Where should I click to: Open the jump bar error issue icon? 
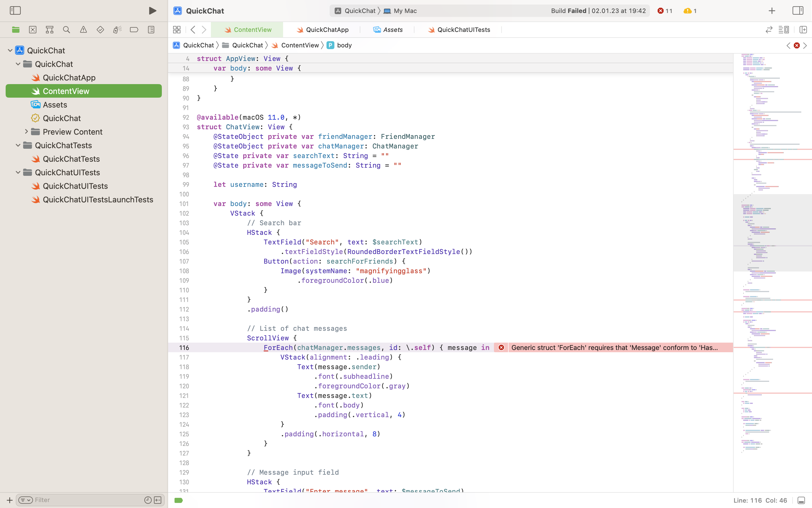[796, 45]
